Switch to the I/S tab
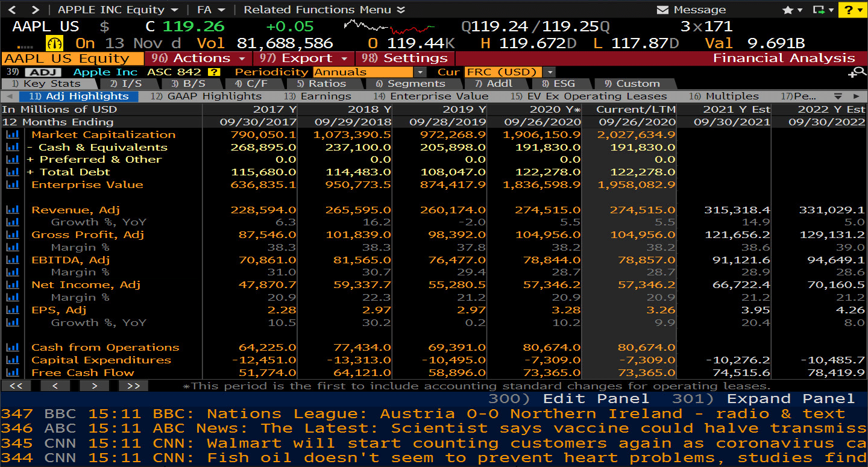Screen dimensions: 868x467 click(x=126, y=84)
